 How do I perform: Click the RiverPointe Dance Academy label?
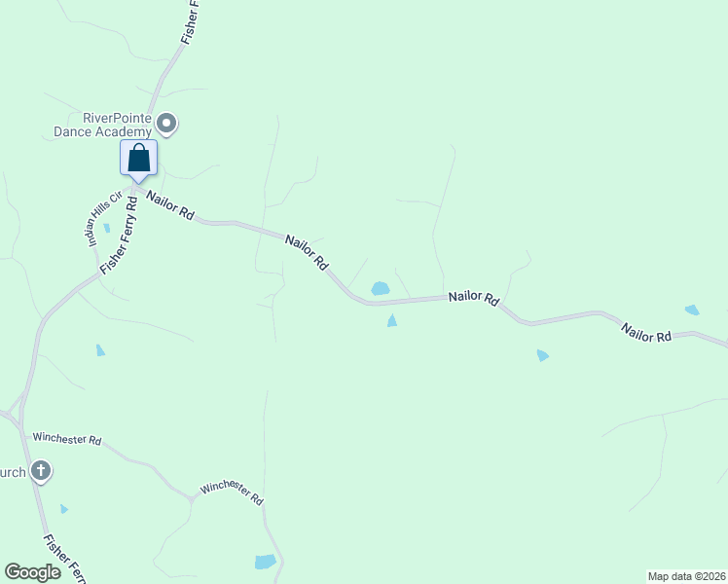tap(103, 125)
